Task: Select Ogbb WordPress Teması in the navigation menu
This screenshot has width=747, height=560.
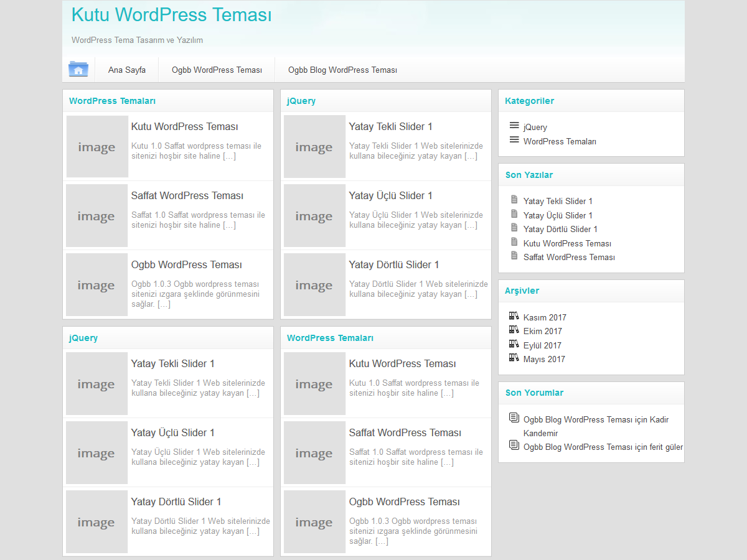Action: click(217, 70)
